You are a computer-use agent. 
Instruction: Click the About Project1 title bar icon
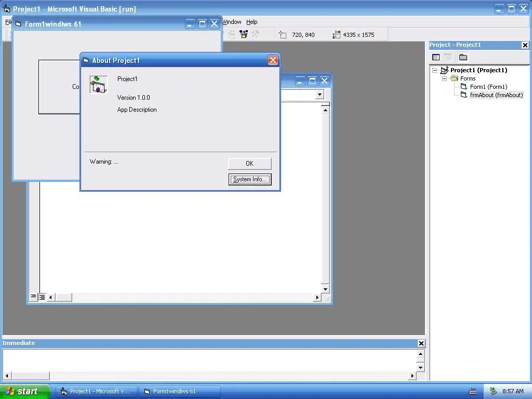(86, 60)
